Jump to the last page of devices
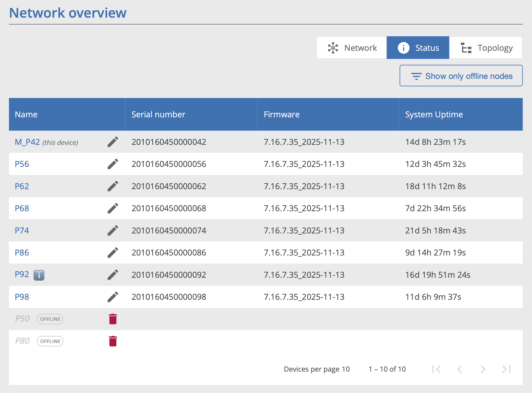Screen dimensions: 532x393 tap(506, 369)
